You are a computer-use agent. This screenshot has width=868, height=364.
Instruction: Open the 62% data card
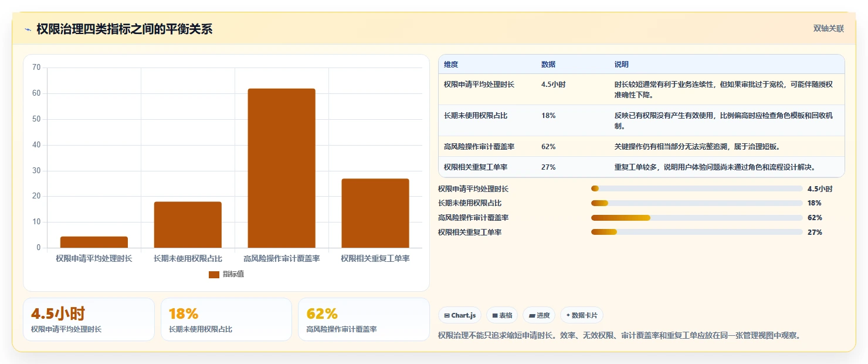[364, 319]
